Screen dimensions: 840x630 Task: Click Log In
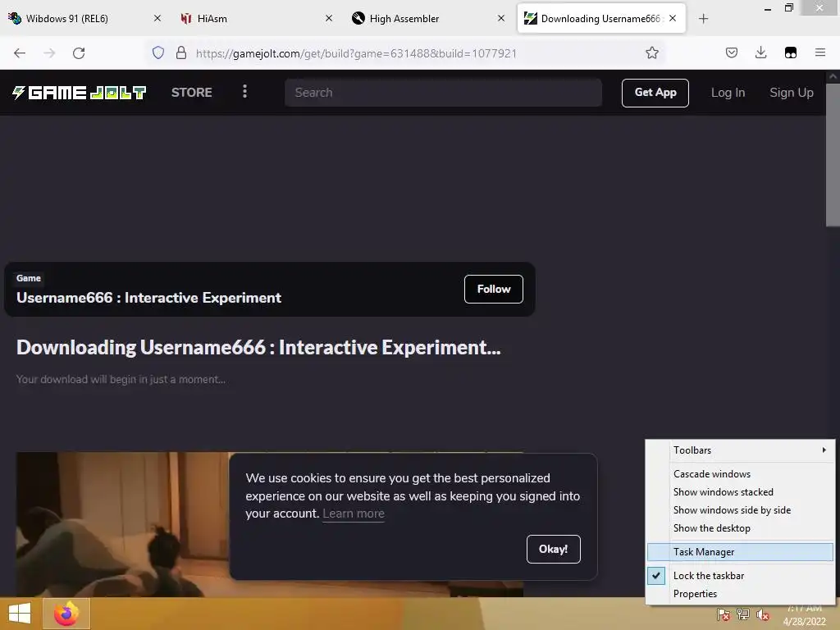coord(728,93)
